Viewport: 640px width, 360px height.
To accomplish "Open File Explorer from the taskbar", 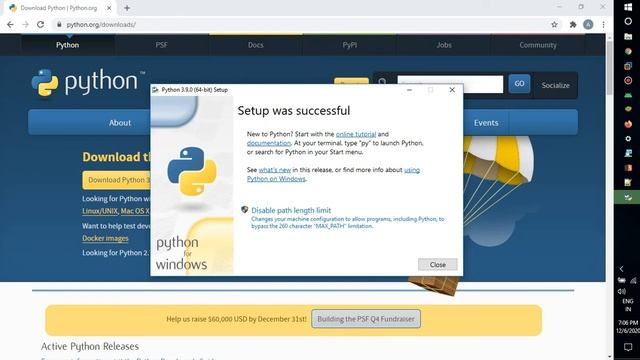I will click(x=628, y=36).
